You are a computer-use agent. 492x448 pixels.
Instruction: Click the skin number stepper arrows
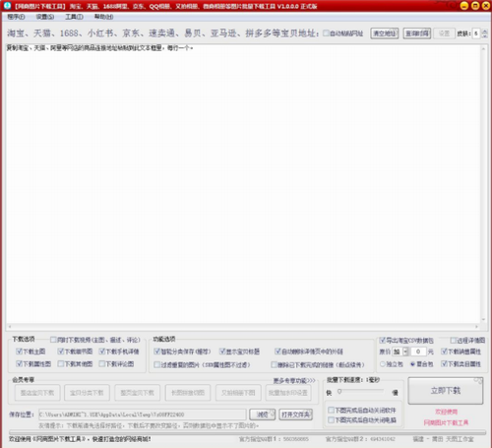click(484, 33)
